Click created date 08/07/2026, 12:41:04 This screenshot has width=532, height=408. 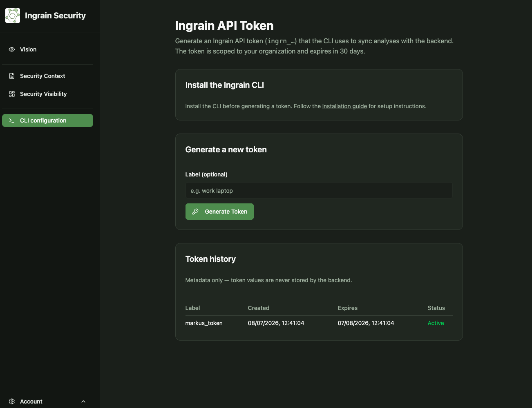[276, 323]
